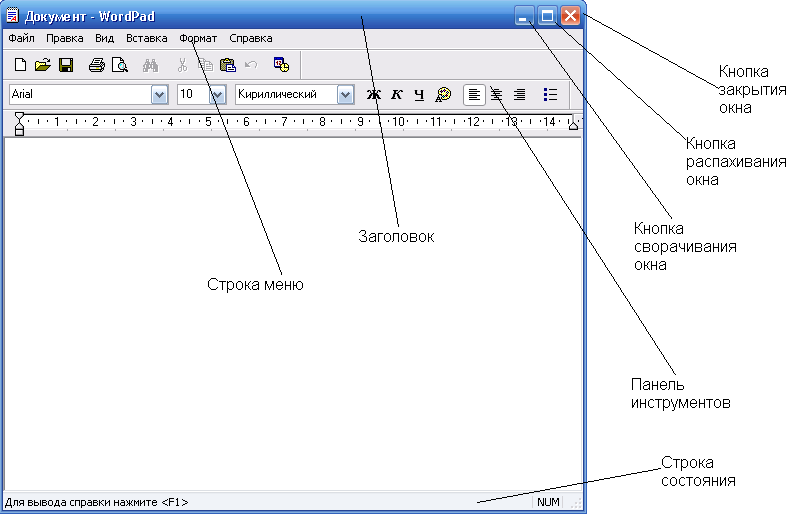Minimize the WordPad window
This screenshot has width=793, height=521.
[x=523, y=16]
